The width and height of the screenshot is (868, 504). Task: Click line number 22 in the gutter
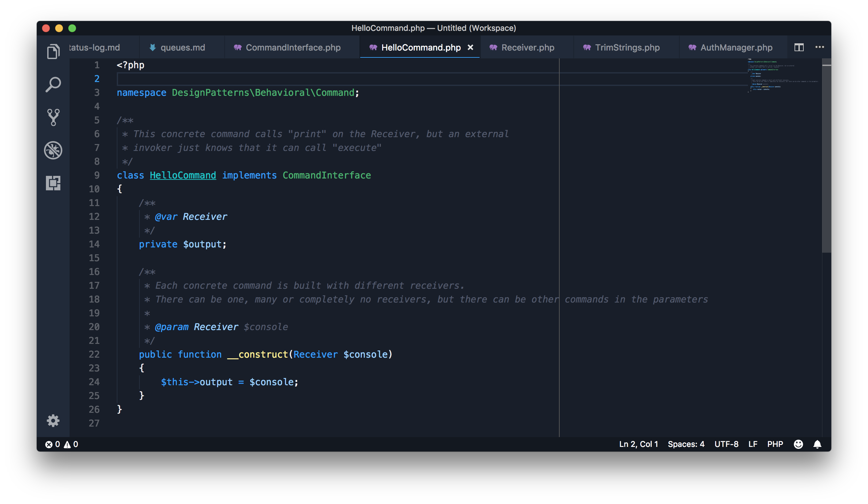(x=94, y=354)
